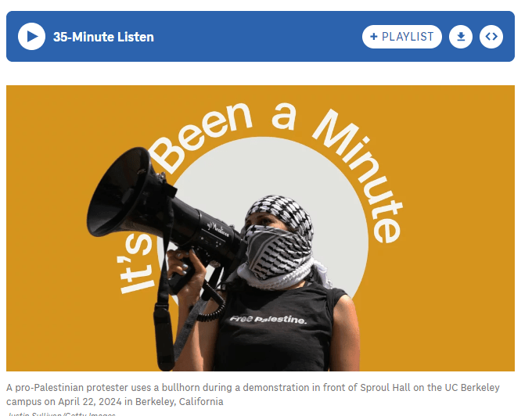Add the episode to your playlist
This screenshot has height=416, width=532.
(401, 36)
